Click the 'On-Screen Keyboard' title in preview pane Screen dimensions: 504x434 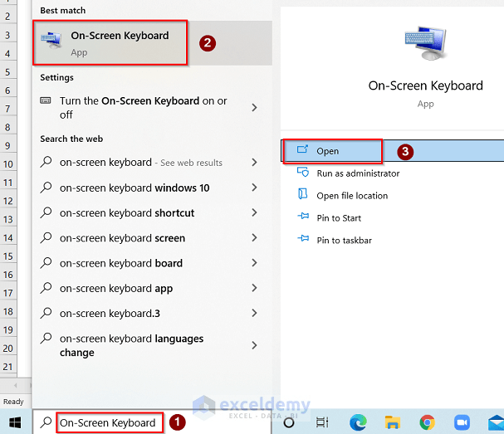point(425,85)
